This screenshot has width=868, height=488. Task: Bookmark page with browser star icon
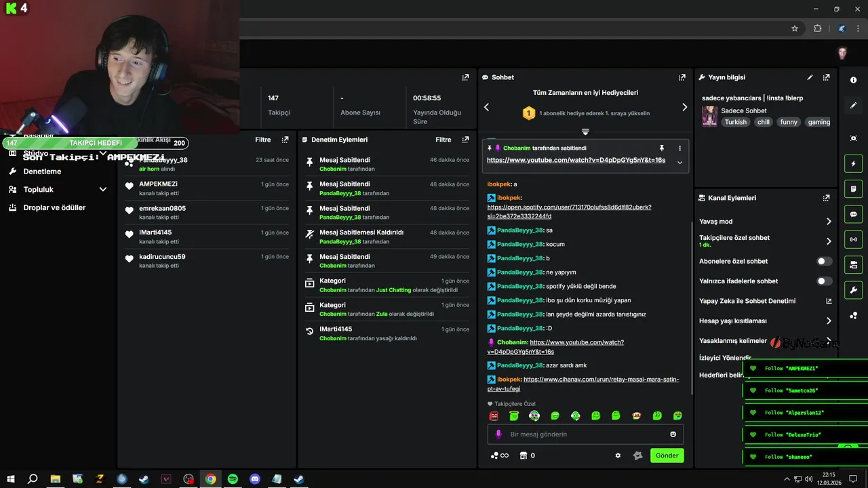(x=795, y=28)
